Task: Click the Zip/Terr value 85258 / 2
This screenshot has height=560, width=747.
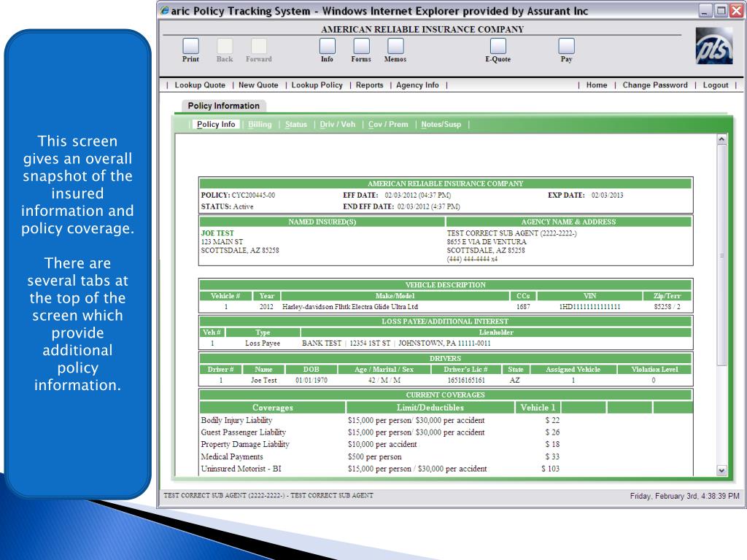Action: point(667,307)
